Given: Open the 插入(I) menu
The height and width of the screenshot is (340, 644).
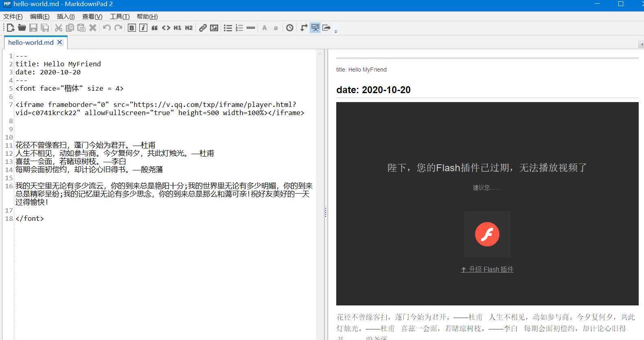Looking at the screenshot, I should coord(66,16).
